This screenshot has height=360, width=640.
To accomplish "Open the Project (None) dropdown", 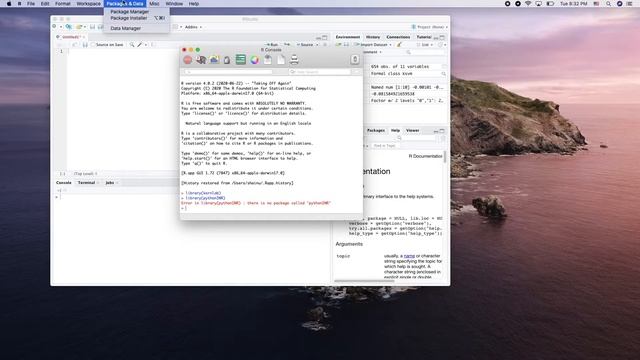I will pos(430,27).
